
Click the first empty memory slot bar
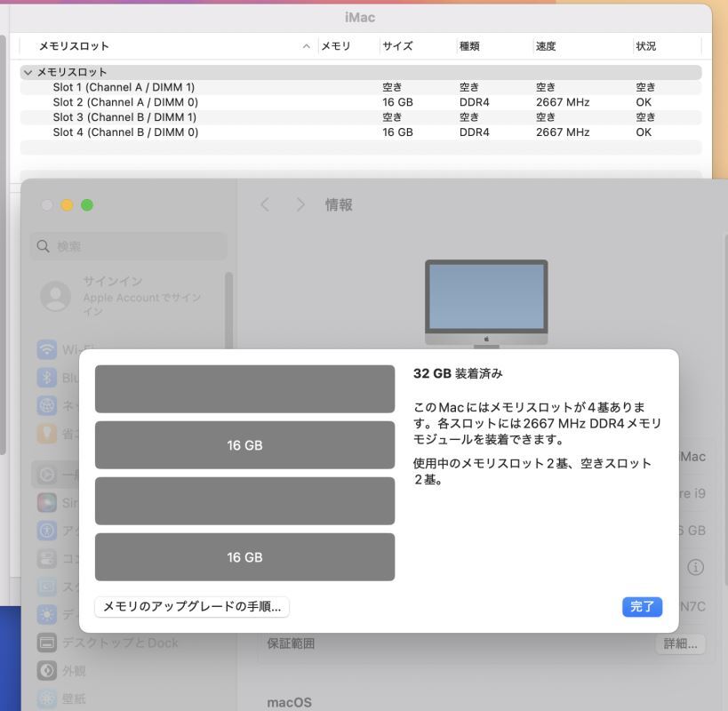[x=244, y=389]
